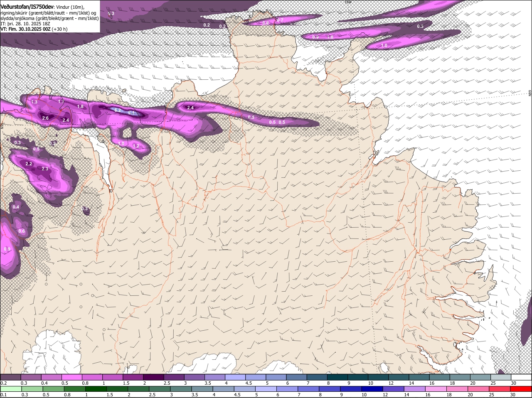
Task: Click the "slydda/snjókoma (grátt/bleikt/grænt - mm/1klst)" line
Action: 49,18
